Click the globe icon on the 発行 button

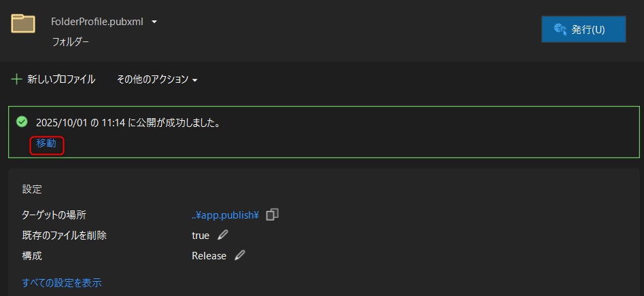point(561,29)
